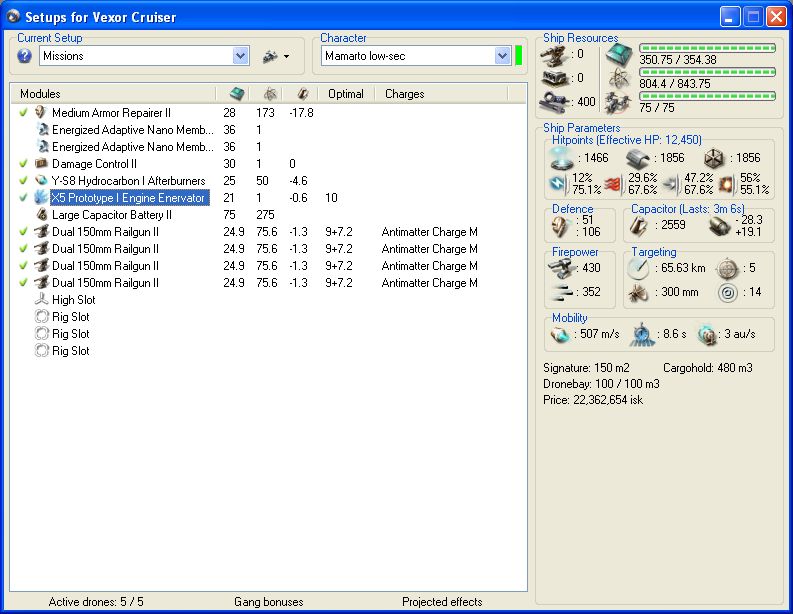Expand the Current Setup 'Missions' combo box
The height and width of the screenshot is (614, 793).
tap(240, 57)
